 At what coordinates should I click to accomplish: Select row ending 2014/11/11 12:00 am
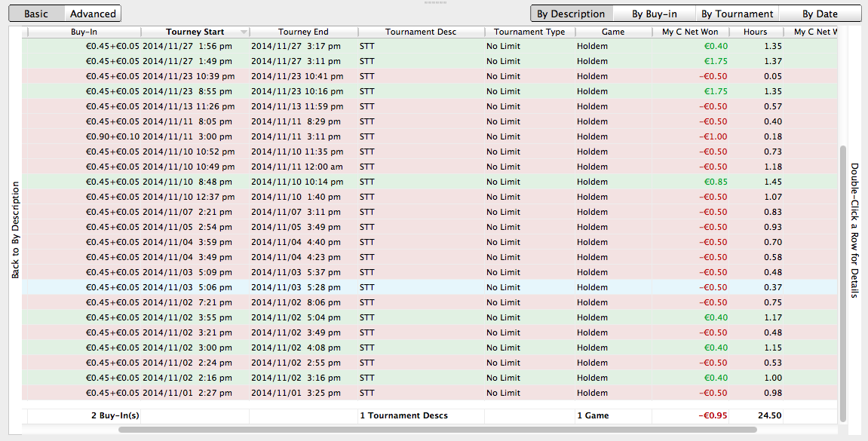(x=430, y=167)
